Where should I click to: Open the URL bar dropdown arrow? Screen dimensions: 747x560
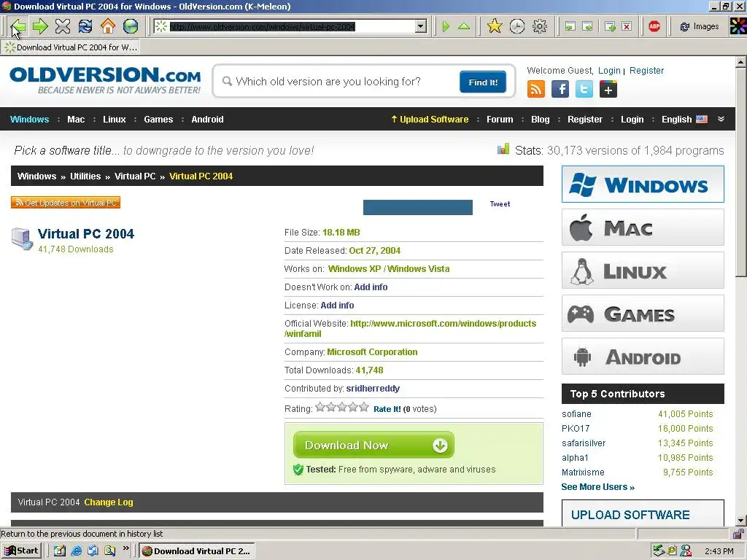click(421, 26)
